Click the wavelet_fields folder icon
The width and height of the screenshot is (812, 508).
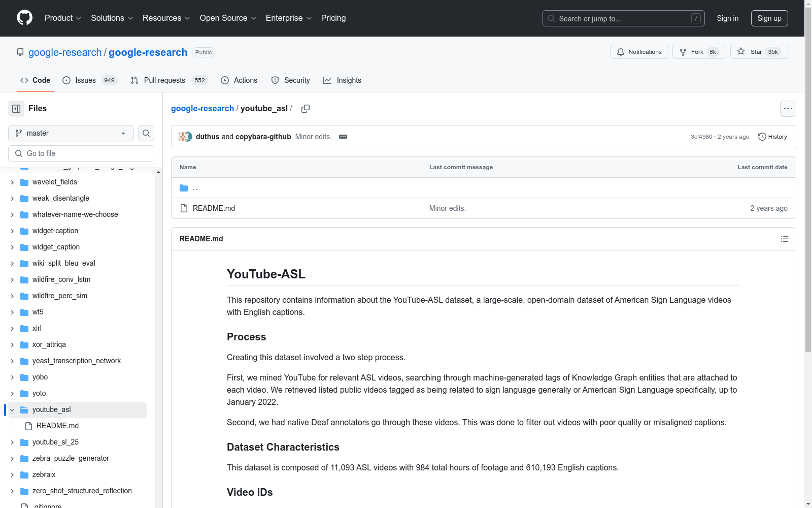[x=24, y=182]
